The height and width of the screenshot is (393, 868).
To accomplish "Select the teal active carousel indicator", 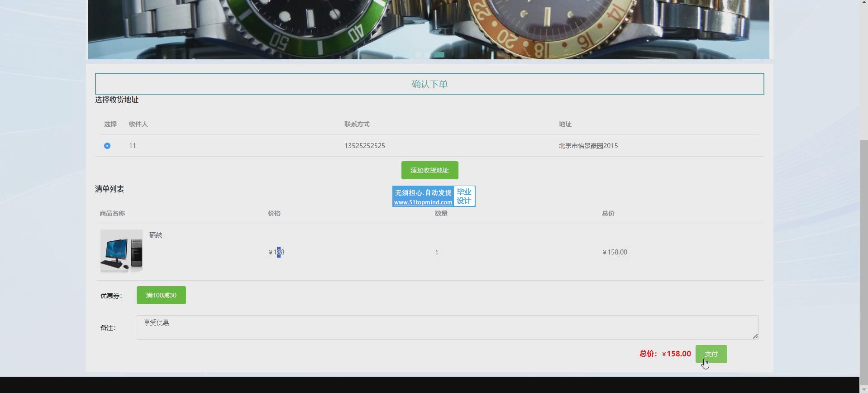I will click(x=439, y=55).
